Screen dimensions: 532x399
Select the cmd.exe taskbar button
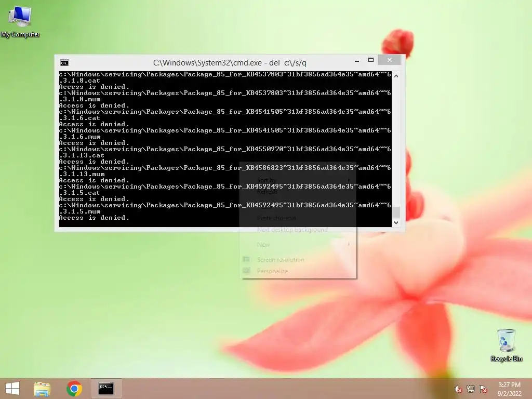coord(106,389)
